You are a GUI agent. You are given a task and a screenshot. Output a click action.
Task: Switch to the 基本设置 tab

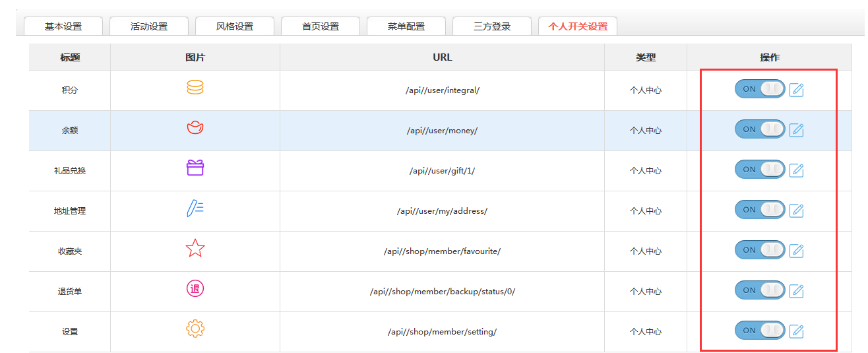(63, 26)
